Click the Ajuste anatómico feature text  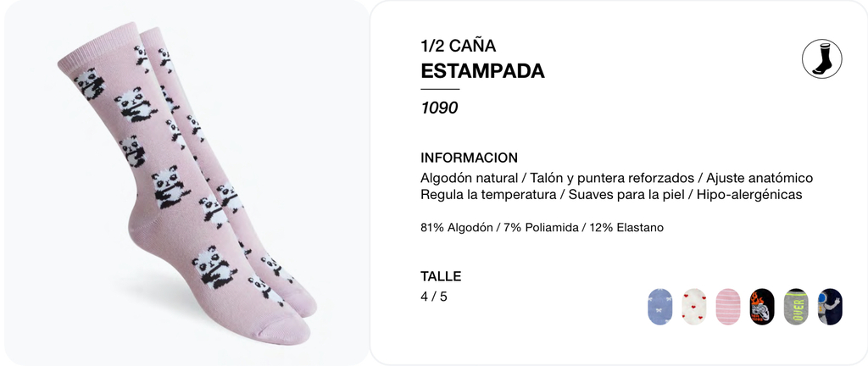click(759, 178)
